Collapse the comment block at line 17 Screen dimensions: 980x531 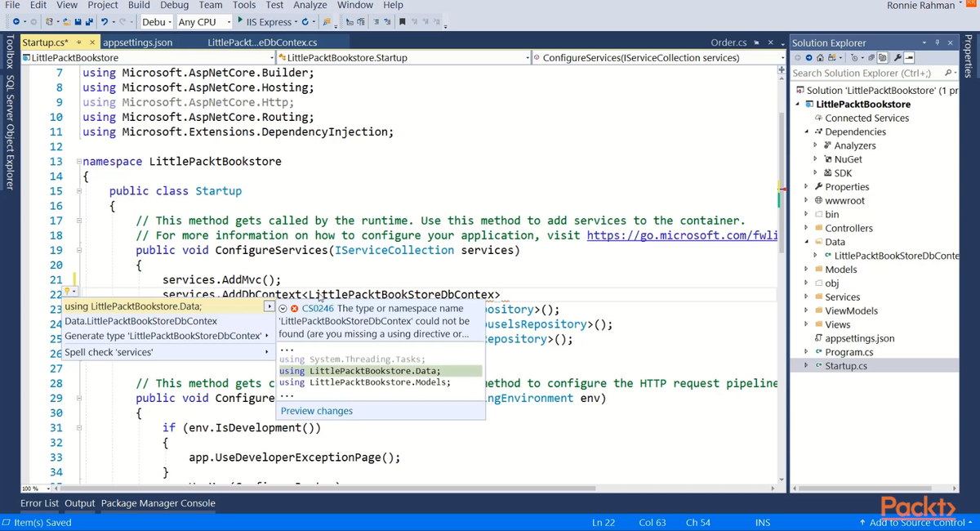(78, 221)
